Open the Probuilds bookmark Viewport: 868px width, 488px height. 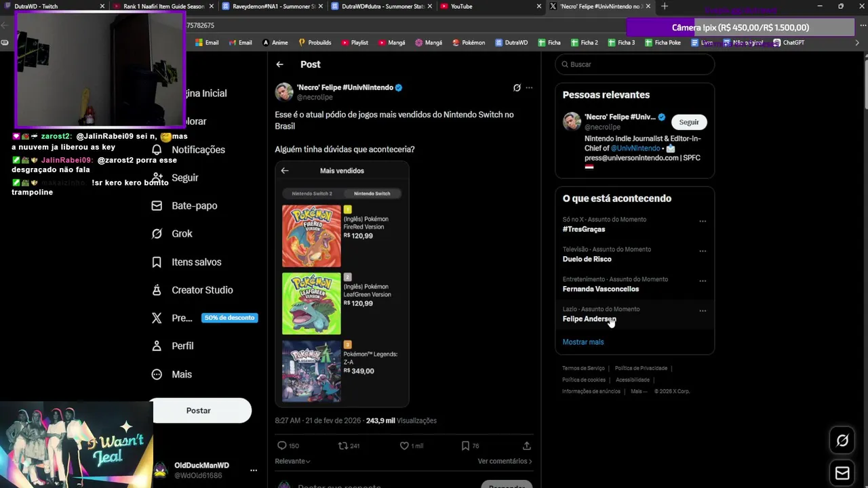[315, 43]
